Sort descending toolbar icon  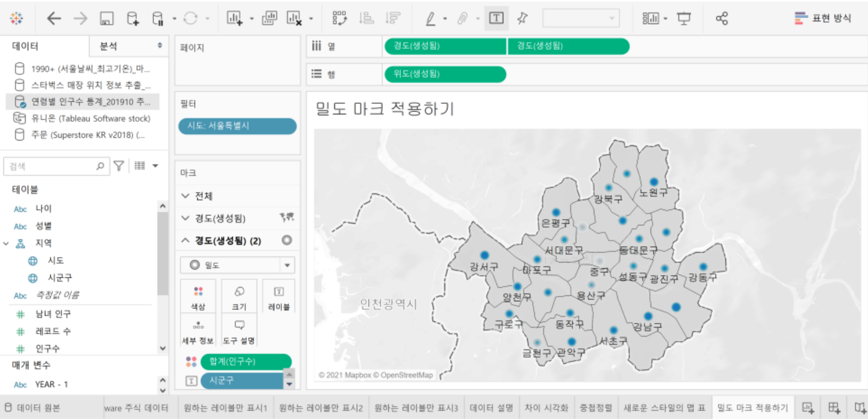click(392, 19)
